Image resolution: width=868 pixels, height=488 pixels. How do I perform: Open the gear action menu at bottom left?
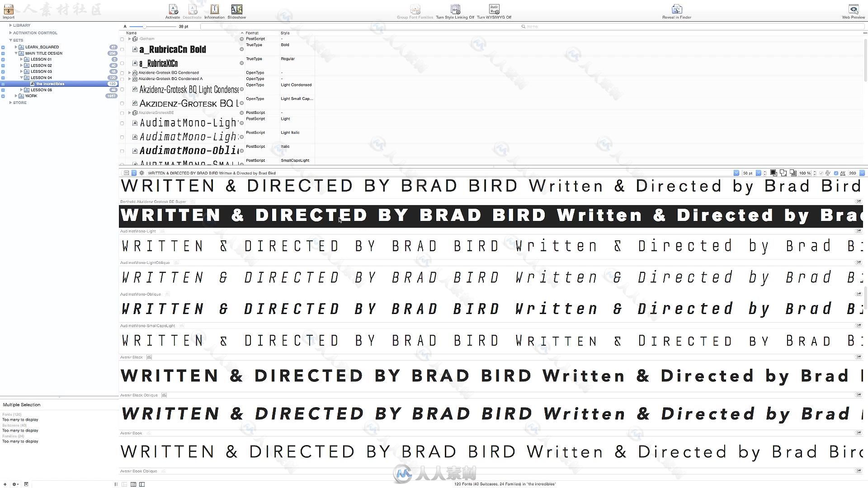pos(15,484)
